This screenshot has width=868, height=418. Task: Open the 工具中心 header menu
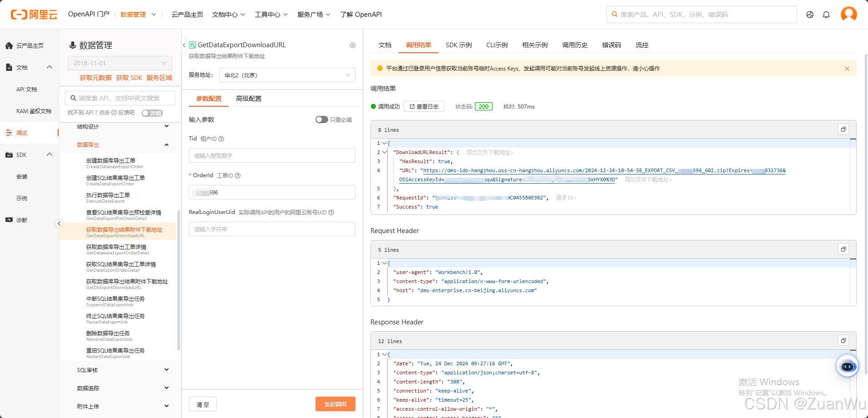pyautogui.click(x=271, y=15)
